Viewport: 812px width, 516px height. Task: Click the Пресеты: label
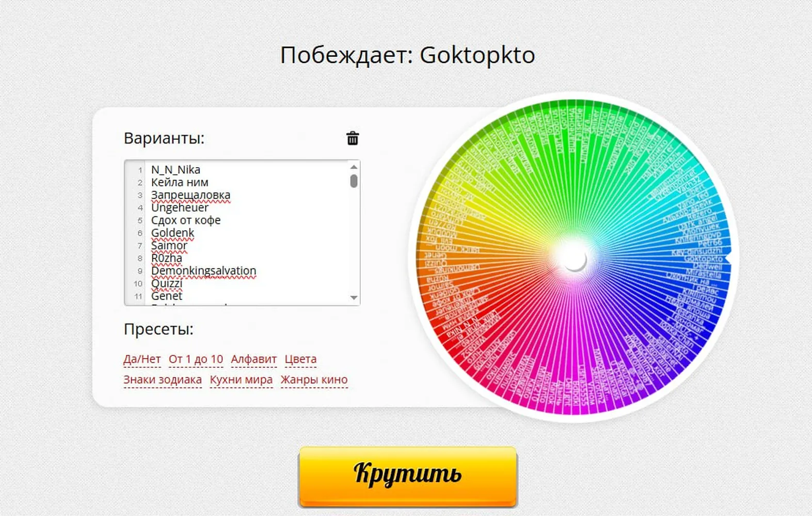coord(158,329)
